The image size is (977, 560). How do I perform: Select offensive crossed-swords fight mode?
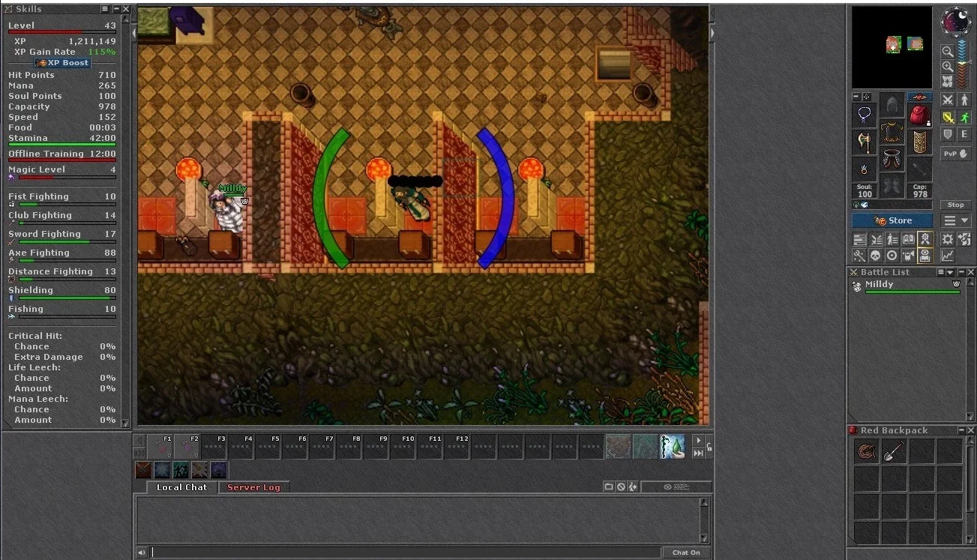point(948,100)
